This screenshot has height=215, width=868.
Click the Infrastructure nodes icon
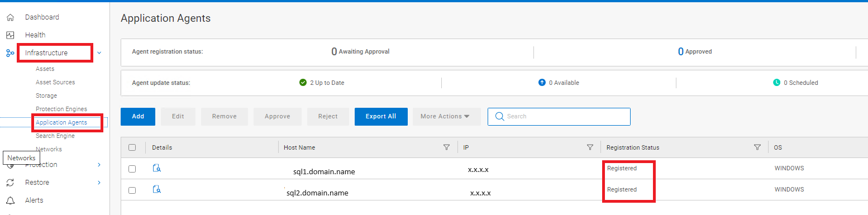tap(10, 53)
